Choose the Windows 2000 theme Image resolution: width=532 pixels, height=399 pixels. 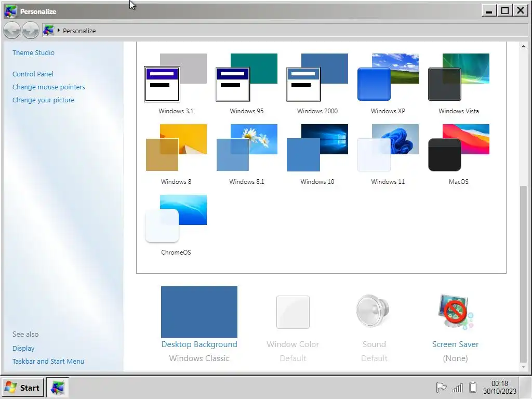click(317, 84)
